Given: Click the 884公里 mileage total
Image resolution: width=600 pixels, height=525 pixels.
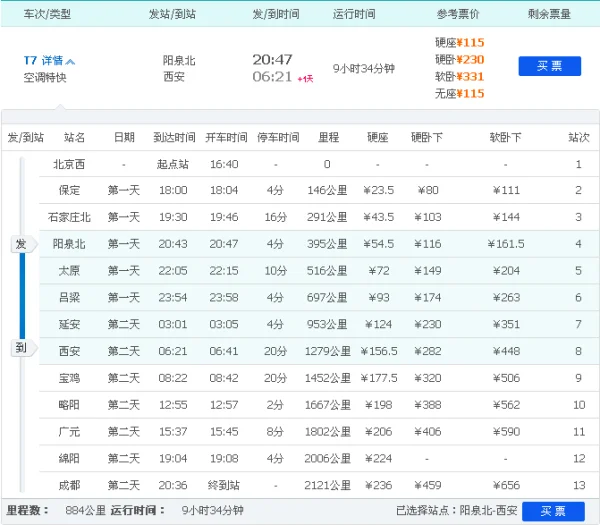Looking at the screenshot, I should pos(85,510).
